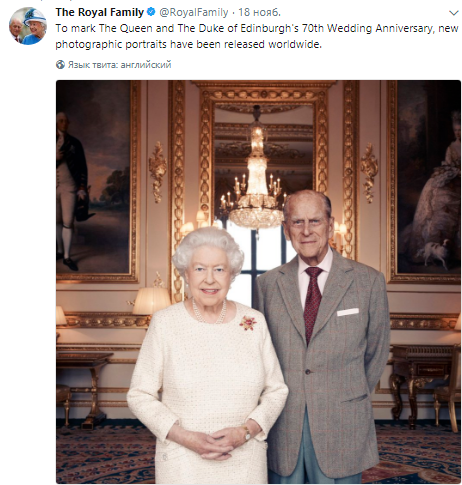This screenshot has height=485, width=462.
Task: Click the blue verified badge icon
Action: [x=151, y=12]
